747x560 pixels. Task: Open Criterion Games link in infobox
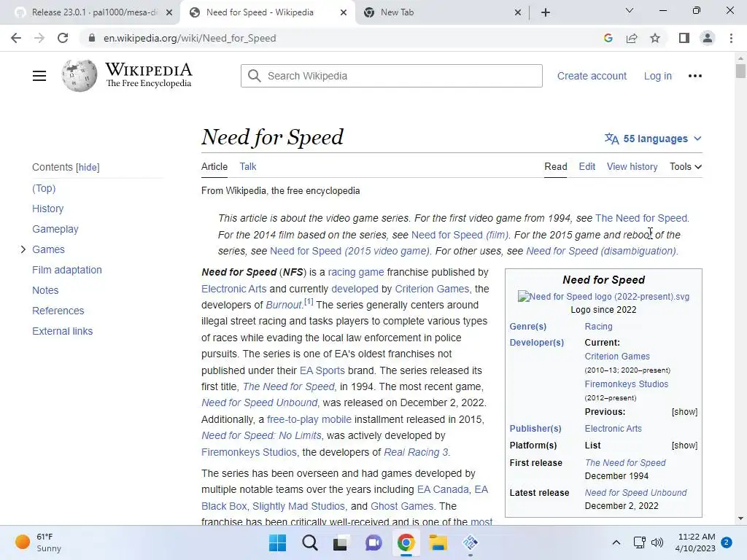pos(617,356)
